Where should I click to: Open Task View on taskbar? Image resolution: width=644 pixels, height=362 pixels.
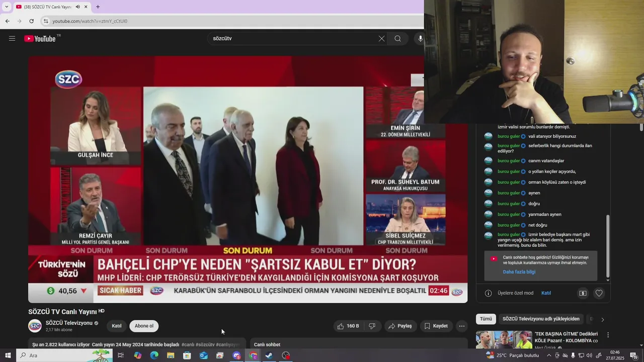click(121, 355)
